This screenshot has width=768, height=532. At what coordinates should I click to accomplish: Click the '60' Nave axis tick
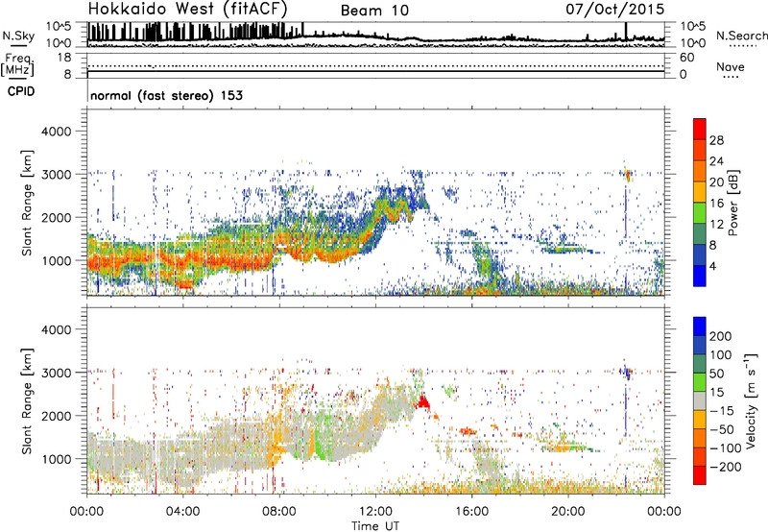[686, 58]
